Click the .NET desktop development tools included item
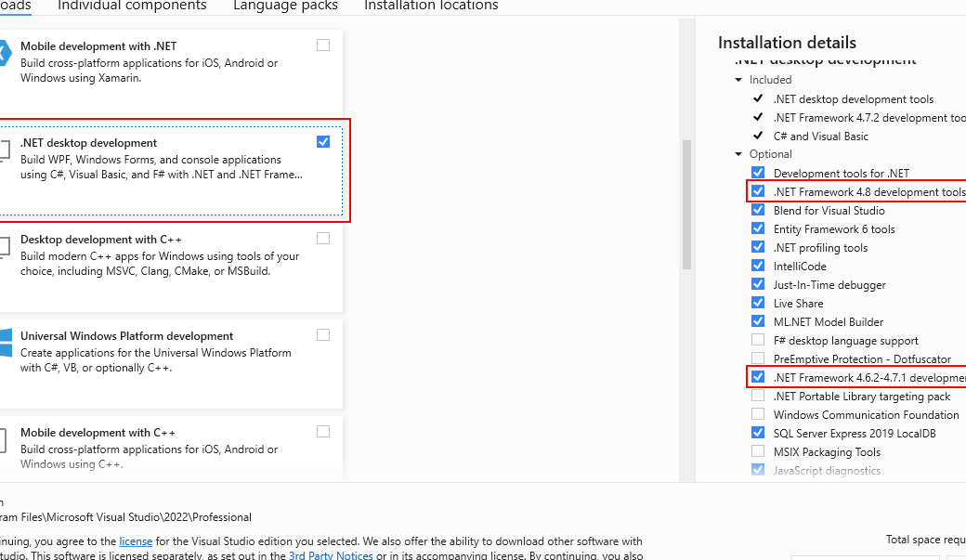The image size is (966, 560). point(854,99)
